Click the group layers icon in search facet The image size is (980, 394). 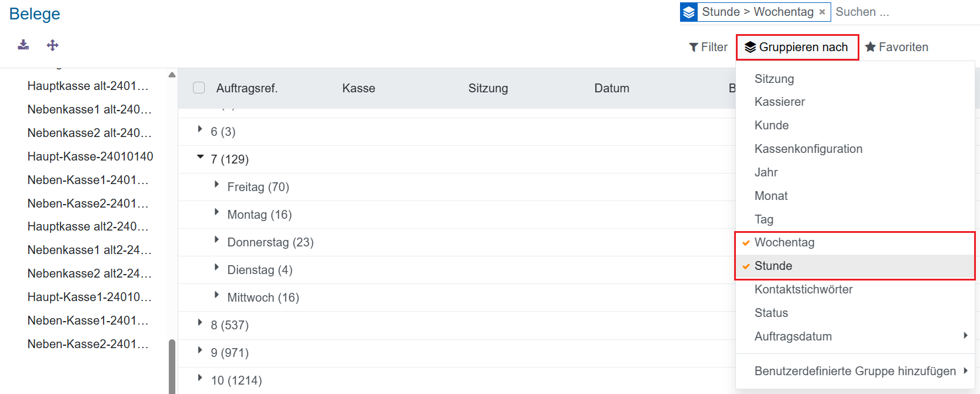click(689, 12)
